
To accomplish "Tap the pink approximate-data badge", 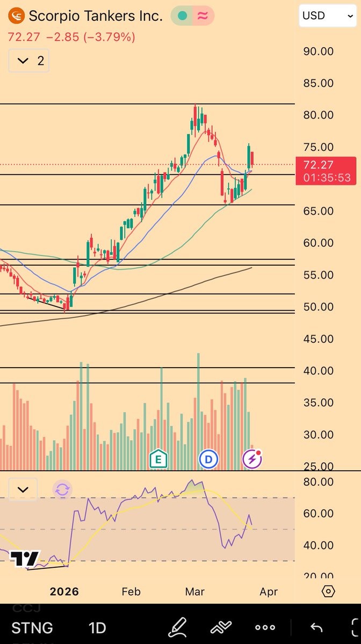I will coord(203,16).
